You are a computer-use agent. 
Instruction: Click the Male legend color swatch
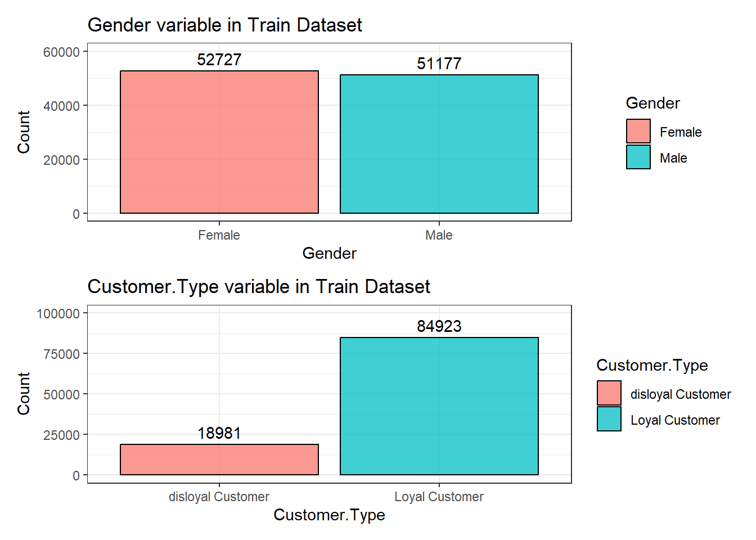(x=638, y=157)
